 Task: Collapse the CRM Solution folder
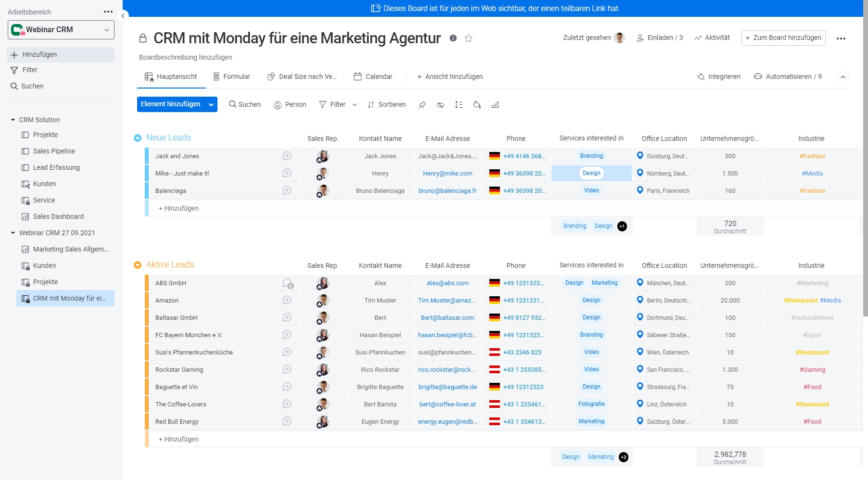(x=13, y=120)
